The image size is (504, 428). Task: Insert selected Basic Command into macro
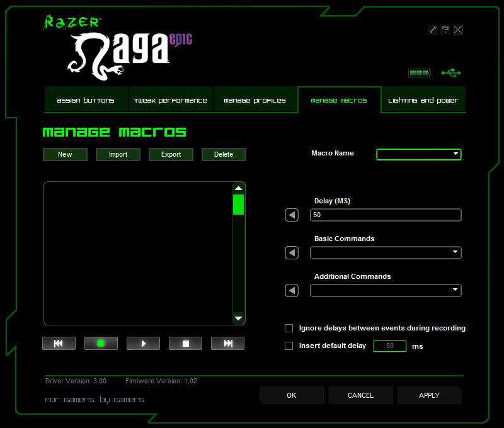292,252
